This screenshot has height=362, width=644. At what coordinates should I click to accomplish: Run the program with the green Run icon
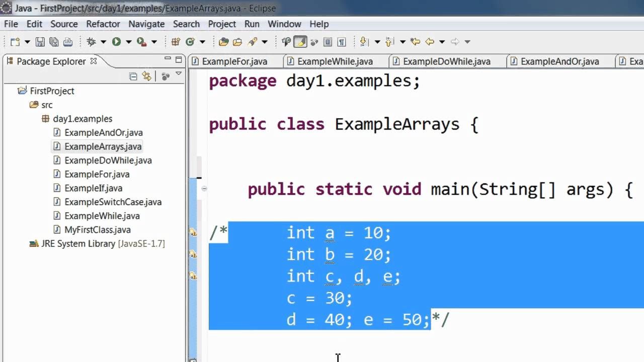pos(116,42)
